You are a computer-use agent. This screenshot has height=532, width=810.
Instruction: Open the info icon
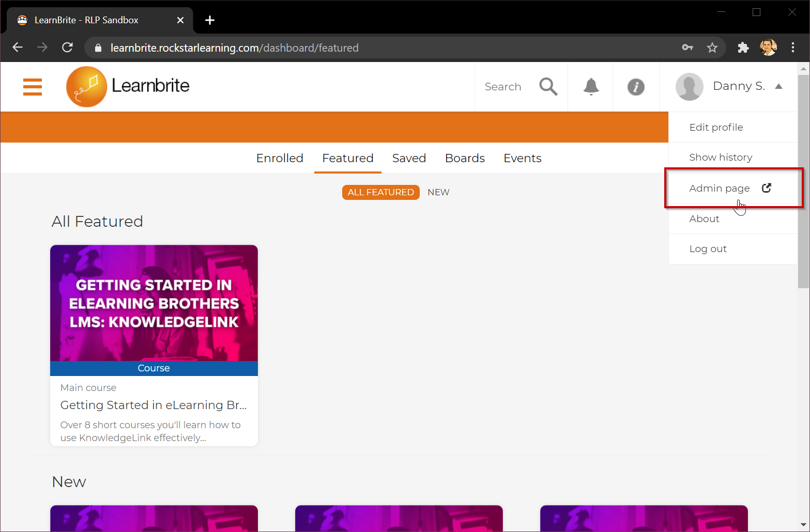point(636,87)
